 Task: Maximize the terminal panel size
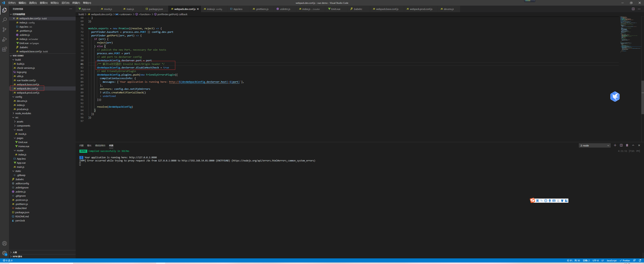633,145
